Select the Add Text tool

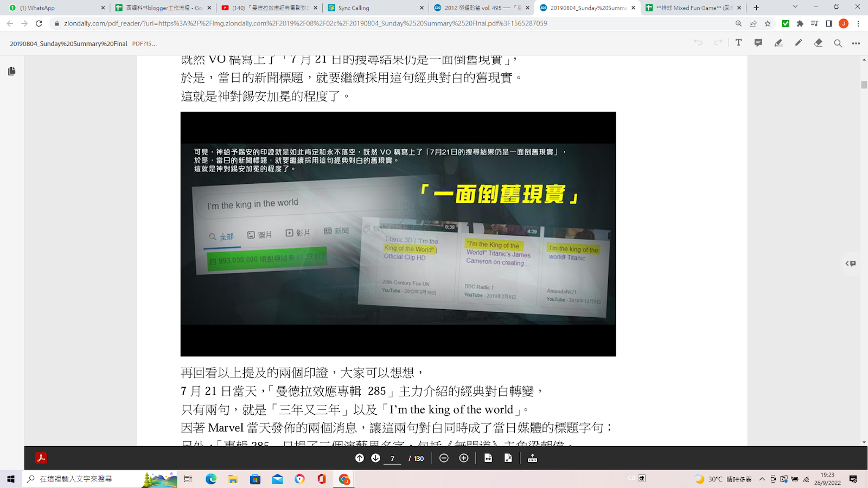click(x=738, y=43)
